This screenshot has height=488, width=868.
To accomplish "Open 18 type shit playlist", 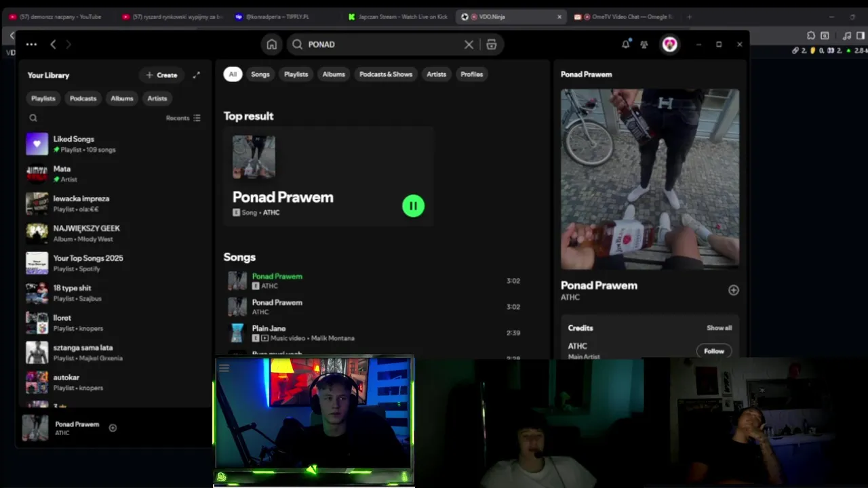I will click(x=113, y=293).
